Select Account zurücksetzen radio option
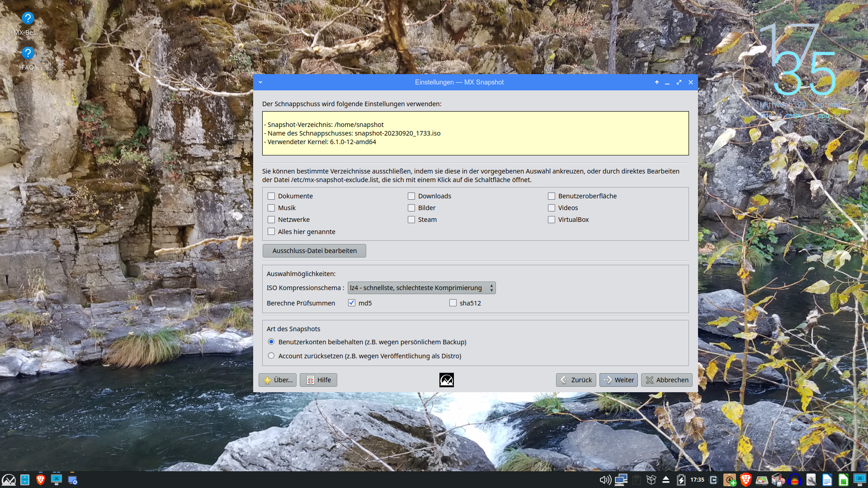Viewport: 868px width, 488px height. click(271, 356)
